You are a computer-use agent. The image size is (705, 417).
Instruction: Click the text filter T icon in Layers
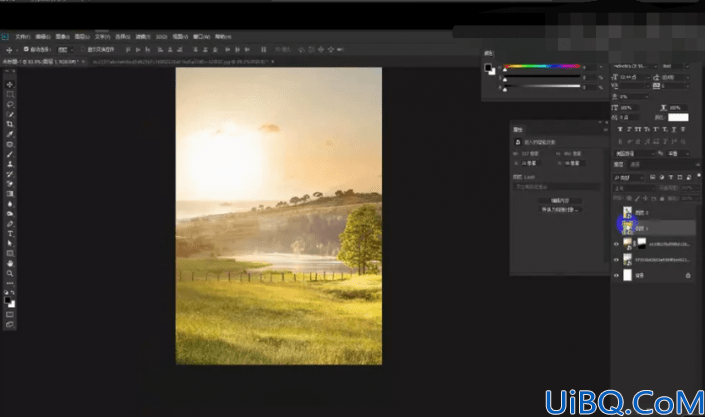tap(671, 177)
